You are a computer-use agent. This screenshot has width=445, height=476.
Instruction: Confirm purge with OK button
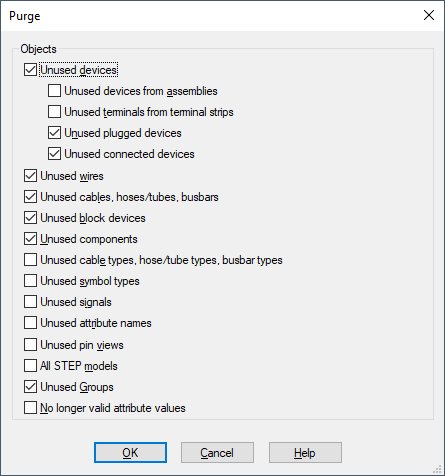pos(130,453)
